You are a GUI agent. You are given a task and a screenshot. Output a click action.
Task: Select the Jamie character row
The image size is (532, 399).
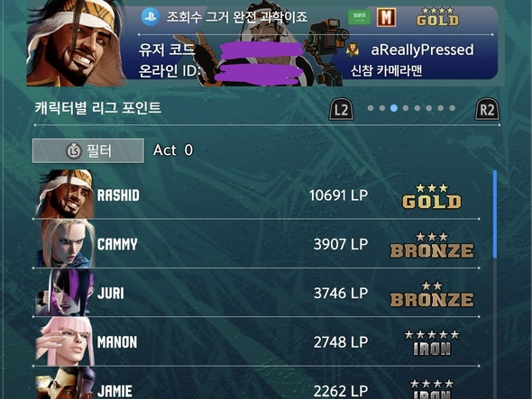pyautogui.click(x=256, y=383)
